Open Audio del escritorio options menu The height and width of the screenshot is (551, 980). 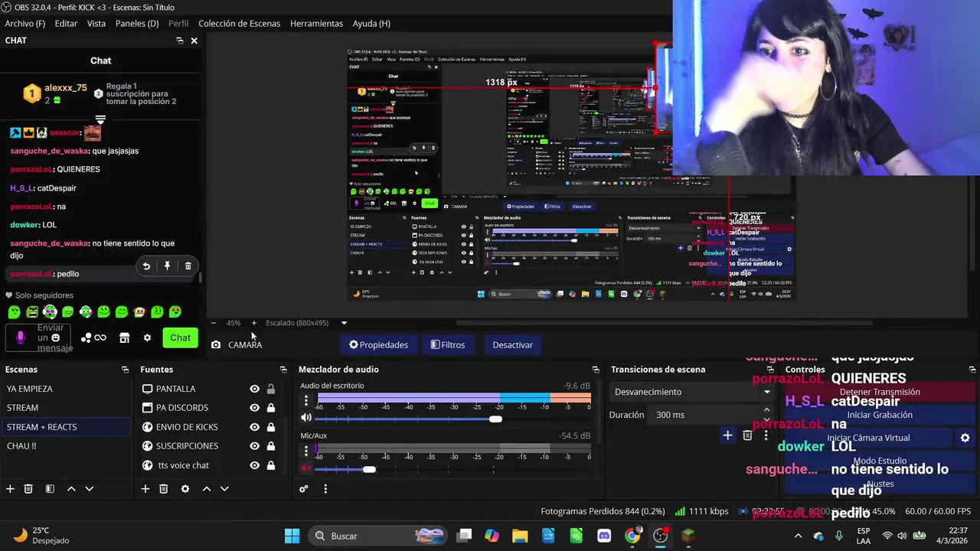(306, 399)
